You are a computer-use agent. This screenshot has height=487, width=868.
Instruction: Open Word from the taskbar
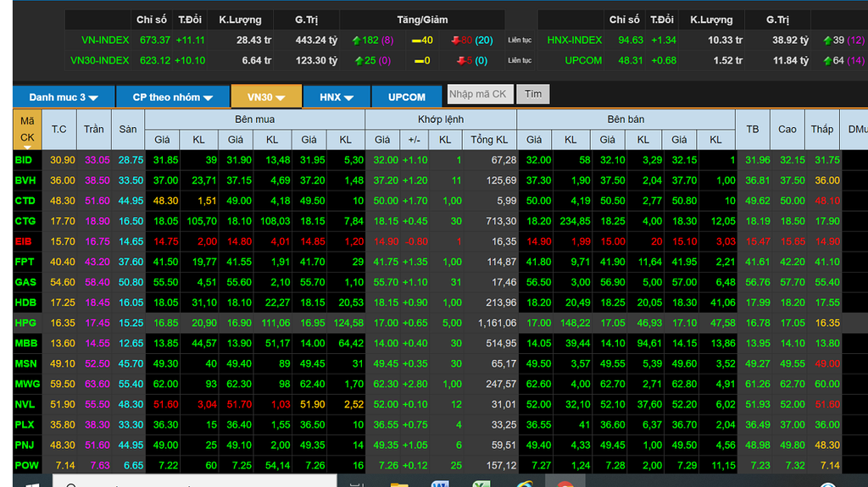click(x=440, y=484)
